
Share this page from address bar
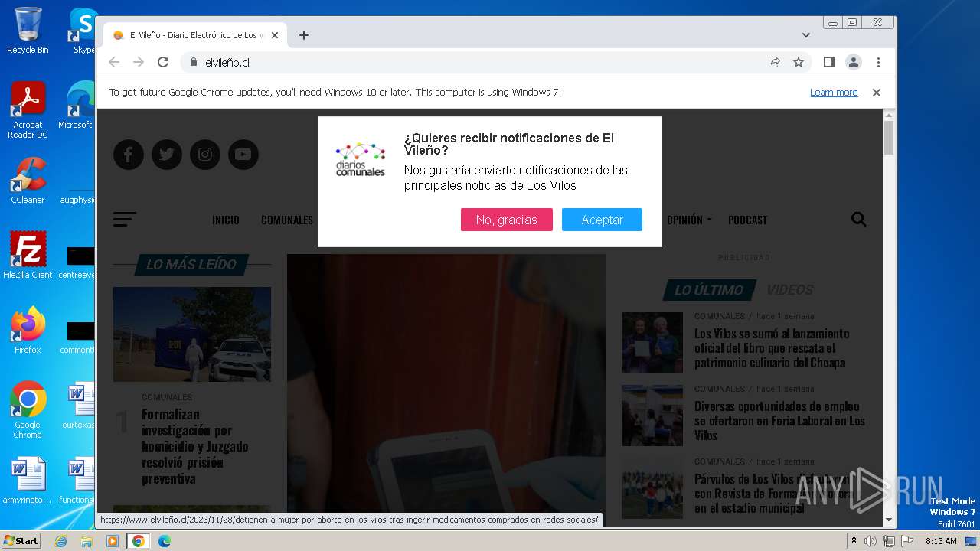pyautogui.click(x=774, y=62)
